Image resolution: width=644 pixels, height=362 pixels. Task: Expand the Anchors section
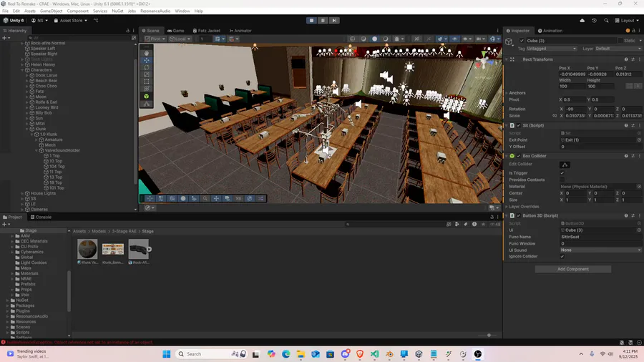click(507, 93)
